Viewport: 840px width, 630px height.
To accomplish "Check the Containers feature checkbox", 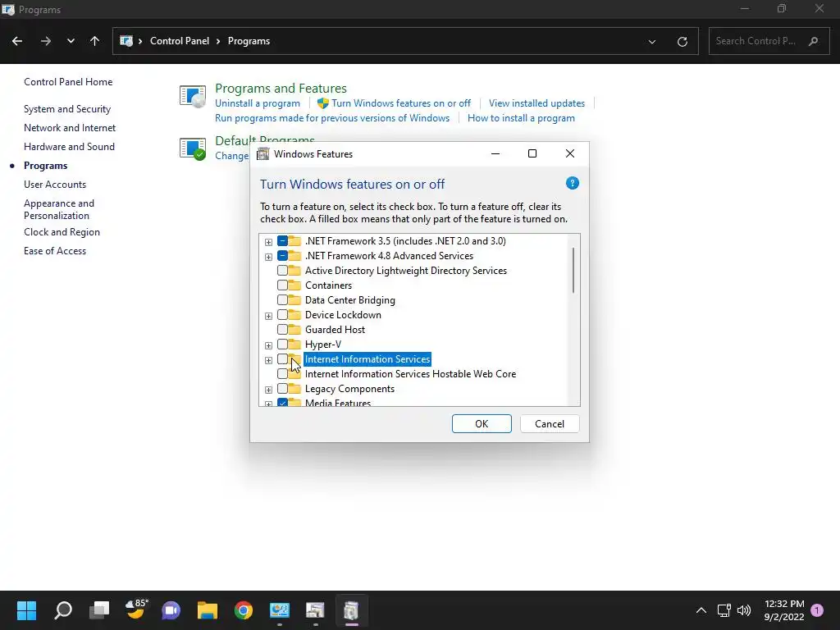I will pos(282,285).
